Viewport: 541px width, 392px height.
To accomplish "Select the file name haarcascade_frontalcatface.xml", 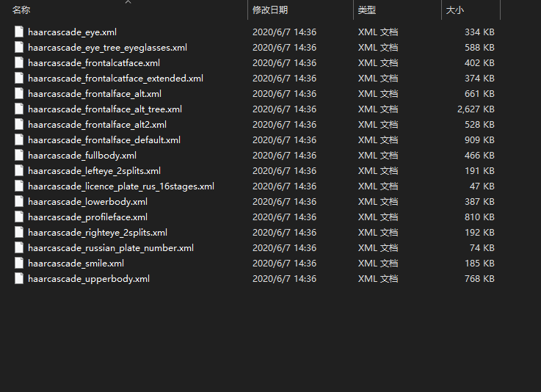I will tap(94, 63).
